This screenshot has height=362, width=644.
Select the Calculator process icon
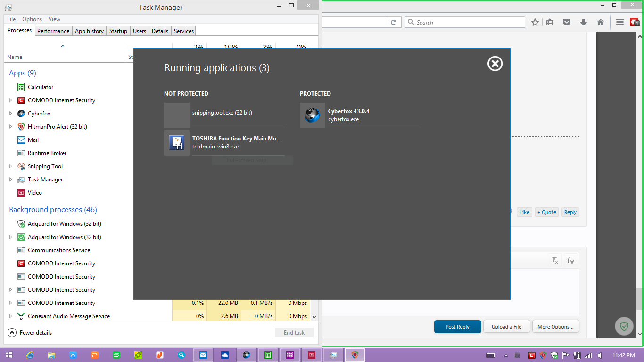coord(21,87)
